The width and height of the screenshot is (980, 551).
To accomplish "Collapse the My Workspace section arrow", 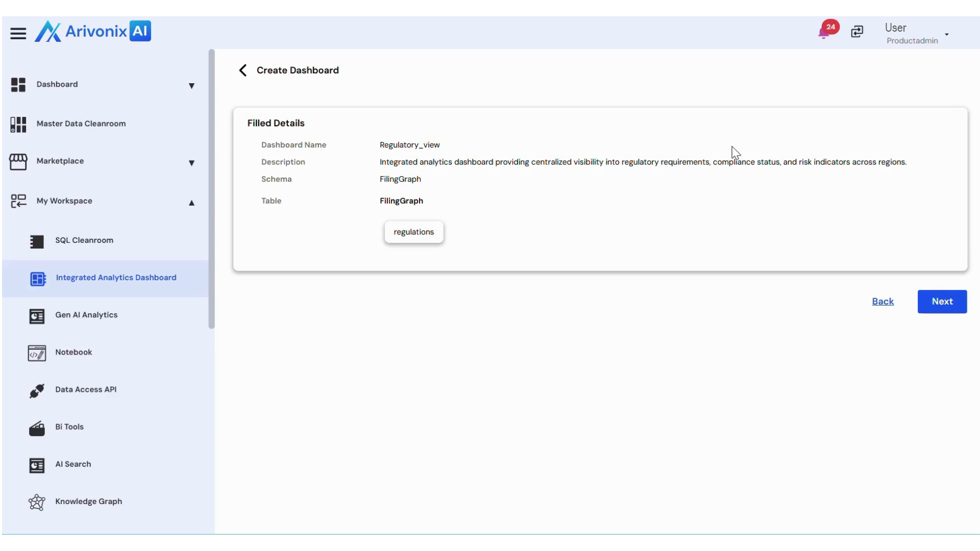I will [x=191, y=203].
